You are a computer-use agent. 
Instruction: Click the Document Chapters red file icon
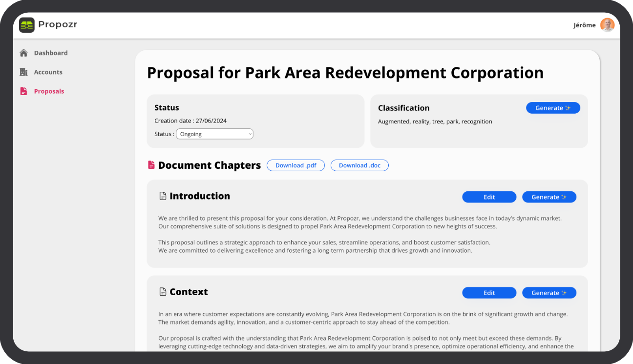151,165
